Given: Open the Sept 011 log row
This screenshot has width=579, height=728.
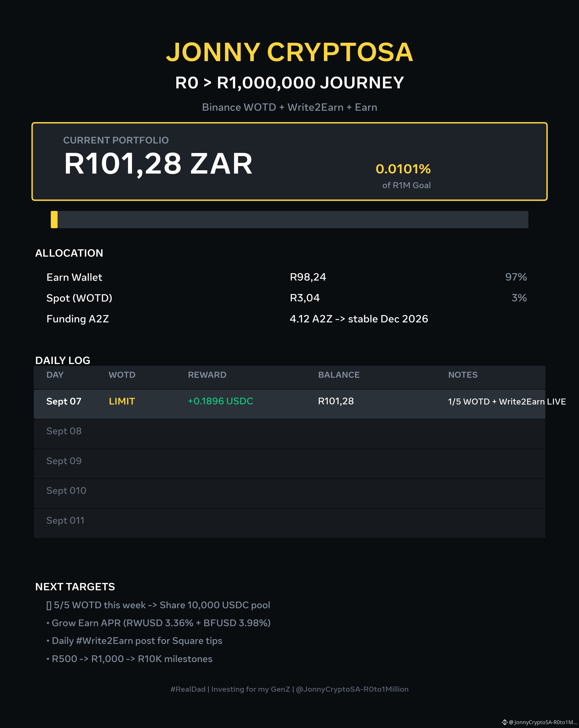Looking at the screenshot, I should point(289,523).
